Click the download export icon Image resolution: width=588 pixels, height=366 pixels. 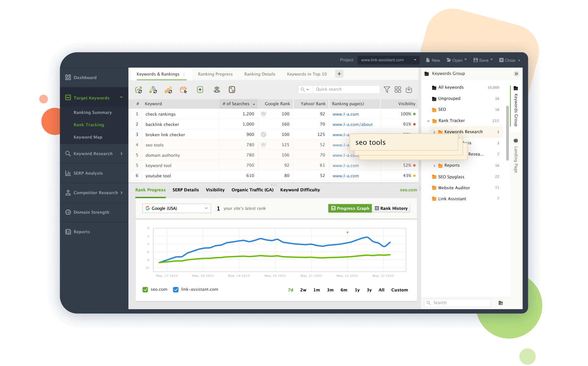(409, 89)
